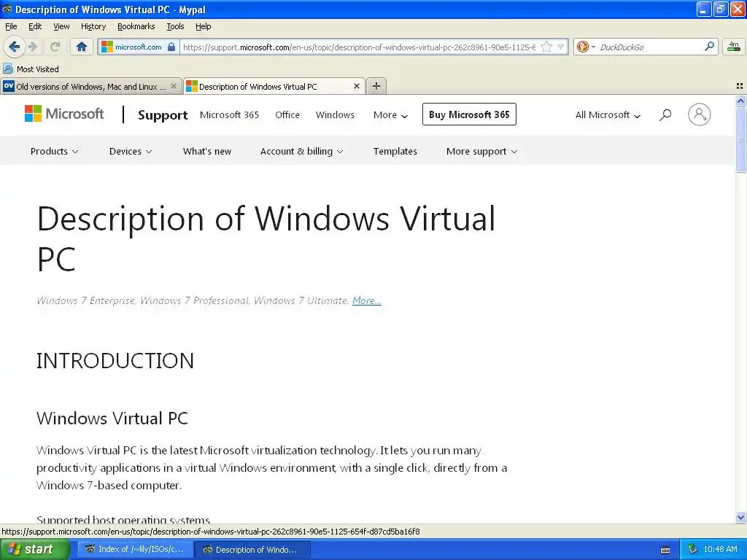Click the Microsoft logo
The image size is (747, 560).
click(x=64, y=114)
